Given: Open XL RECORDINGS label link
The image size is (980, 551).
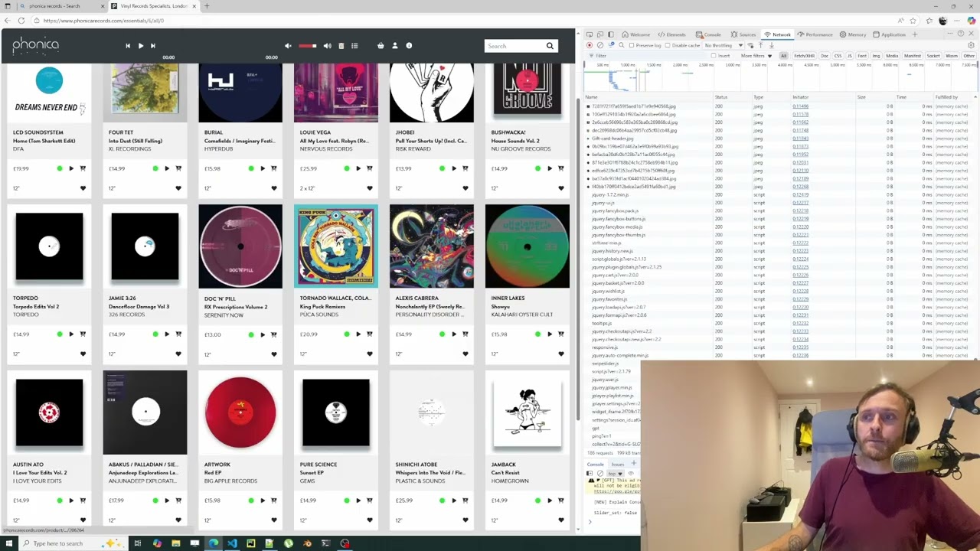Looking at the screenshot, I should 129,148.
